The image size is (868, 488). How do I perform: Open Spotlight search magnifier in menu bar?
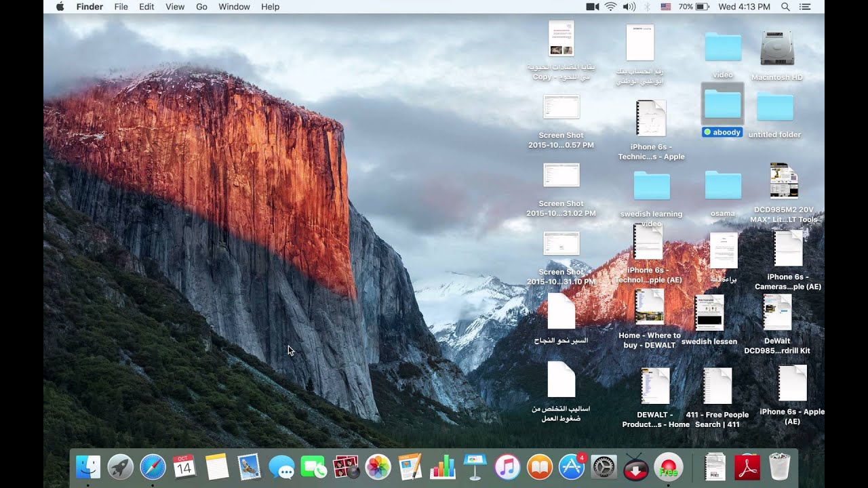coord(785,7)
